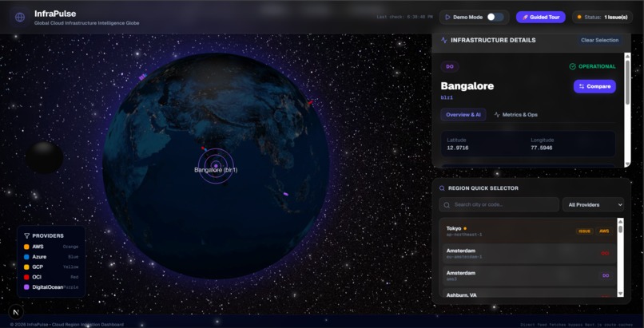
Task: Select the Amsterdam ams3 DO row
Action: click(x=529, y=275)
